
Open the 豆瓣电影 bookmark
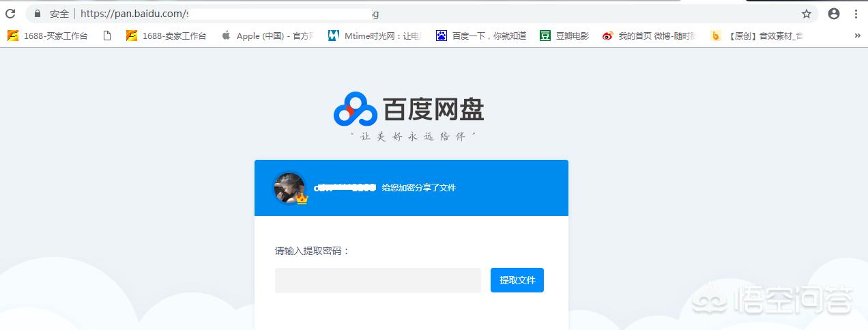pos(564,36)
